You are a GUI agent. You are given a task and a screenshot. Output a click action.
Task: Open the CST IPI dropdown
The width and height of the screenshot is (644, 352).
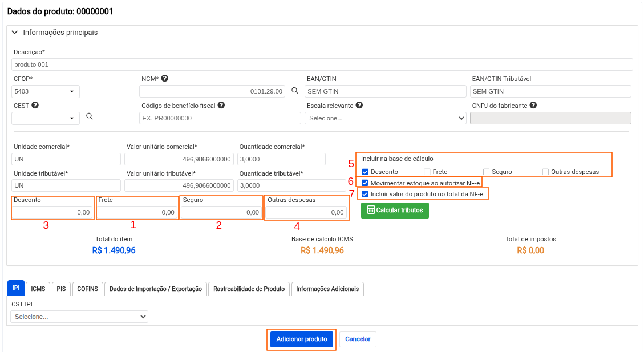(x=79, y=317)
